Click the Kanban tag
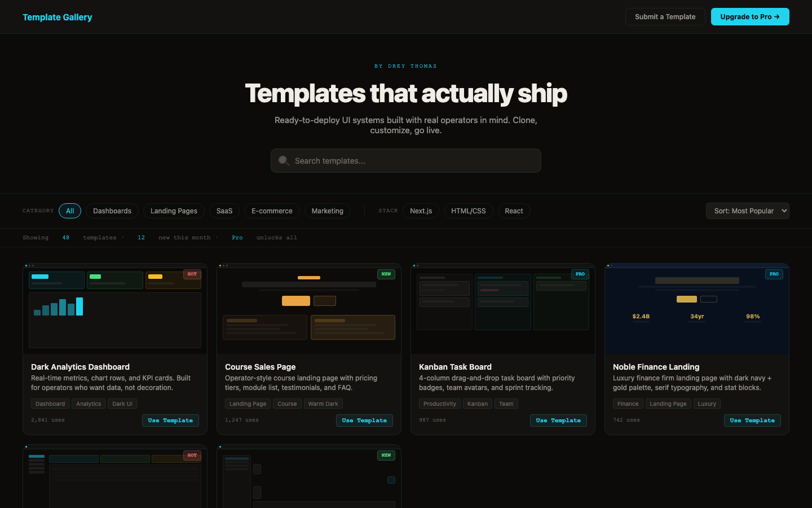This screenshot has height=508, width=812. 478,404
